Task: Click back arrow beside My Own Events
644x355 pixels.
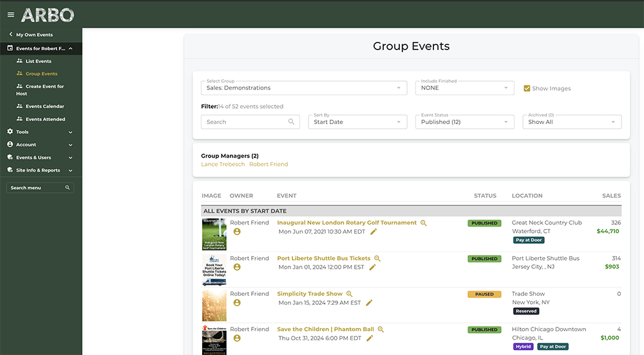Action: (x=11, y=35)
